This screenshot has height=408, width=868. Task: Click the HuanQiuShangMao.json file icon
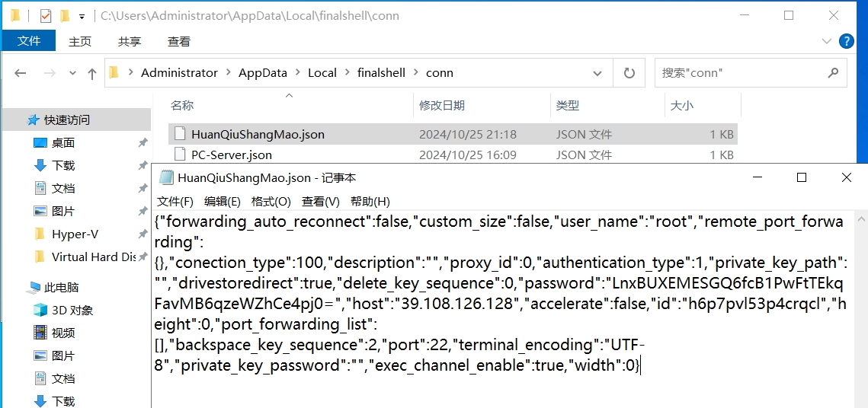[x=179, y=134]
